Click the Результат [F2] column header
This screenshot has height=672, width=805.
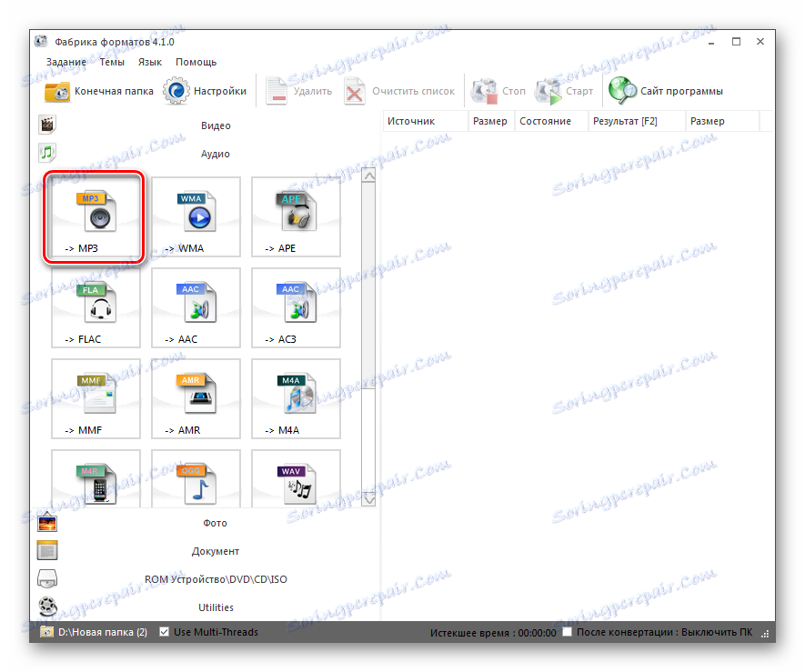(637, 121)
